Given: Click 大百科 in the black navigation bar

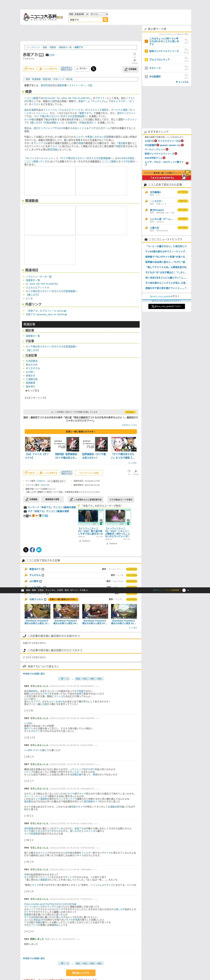Looking at the screenshot, I should [x=60, y=590].
